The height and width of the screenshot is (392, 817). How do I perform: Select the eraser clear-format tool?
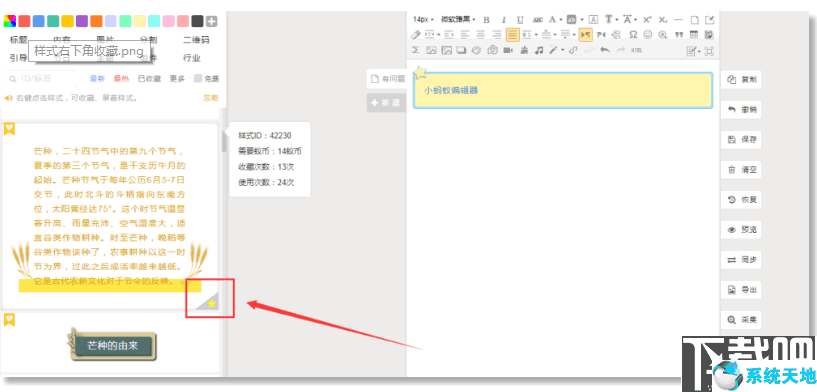pyautogui.click(x=415, y=35)
